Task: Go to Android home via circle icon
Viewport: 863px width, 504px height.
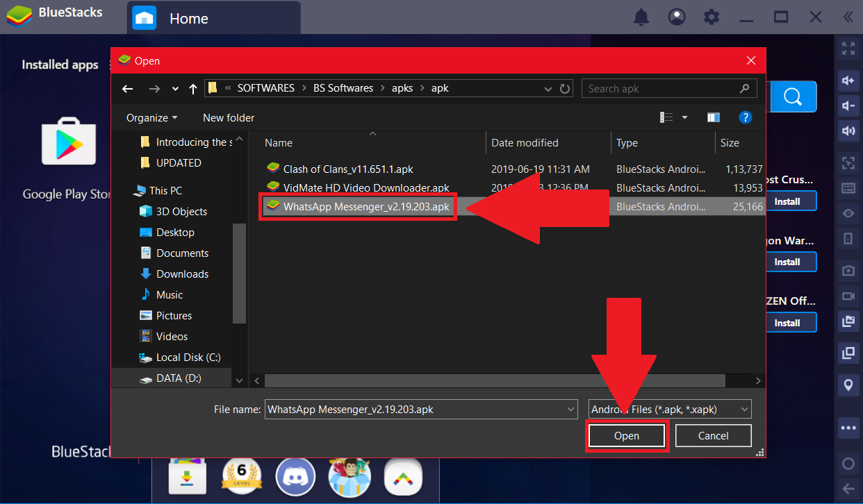Action: 848,463
